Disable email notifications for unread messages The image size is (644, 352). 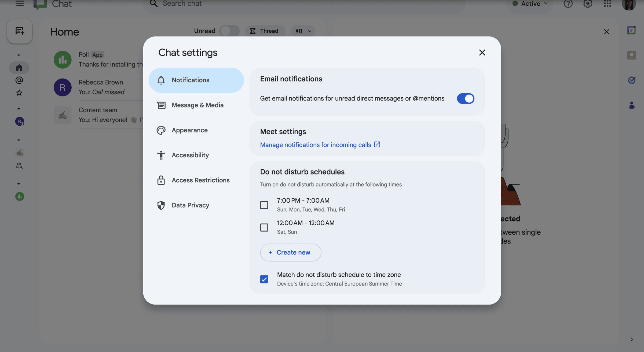click(465, 98)
